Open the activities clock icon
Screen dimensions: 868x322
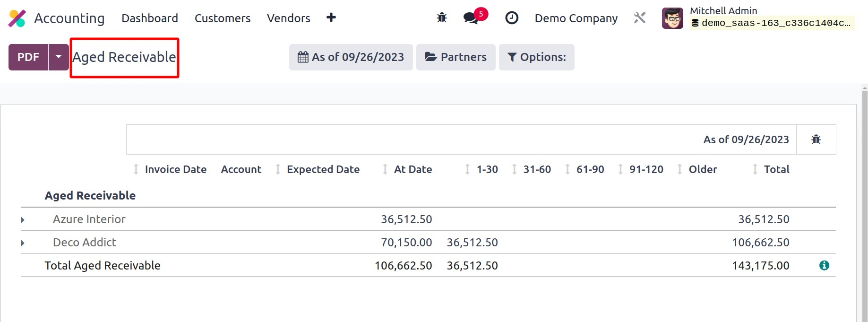coord(512,18)
